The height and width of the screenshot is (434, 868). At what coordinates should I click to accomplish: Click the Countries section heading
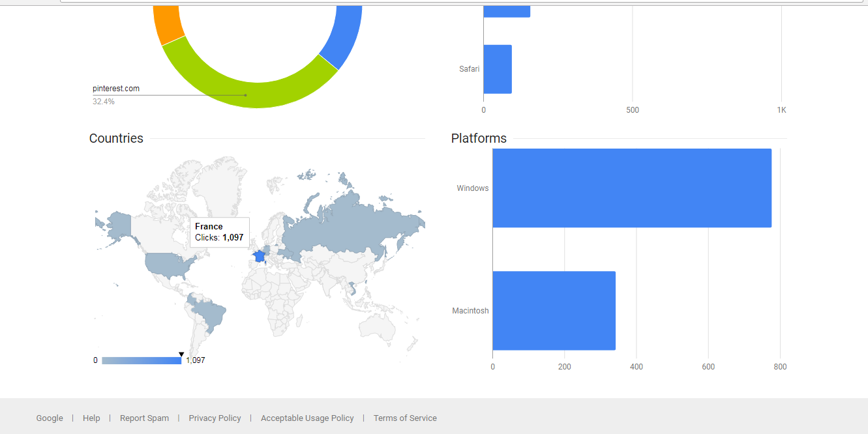coord(116,138)
